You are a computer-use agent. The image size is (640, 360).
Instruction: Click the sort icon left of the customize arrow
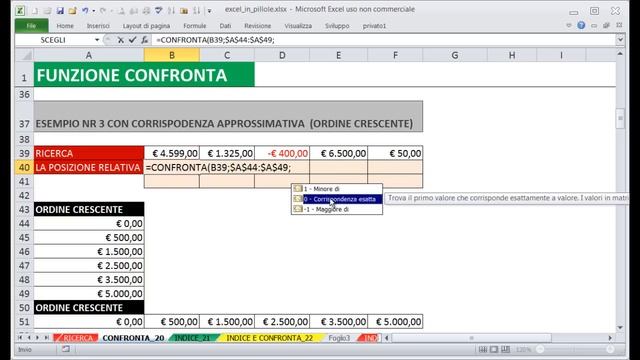click(x=196, y=11)
